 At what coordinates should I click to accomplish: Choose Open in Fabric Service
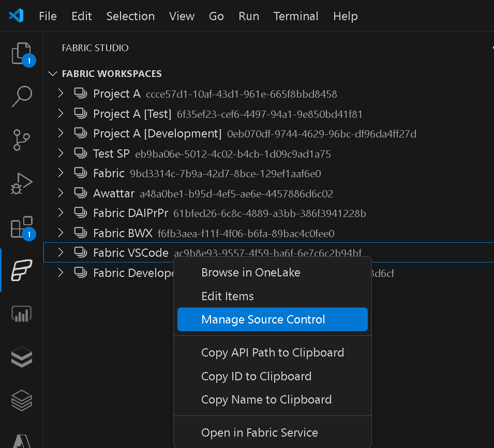[x=259, y=432]
